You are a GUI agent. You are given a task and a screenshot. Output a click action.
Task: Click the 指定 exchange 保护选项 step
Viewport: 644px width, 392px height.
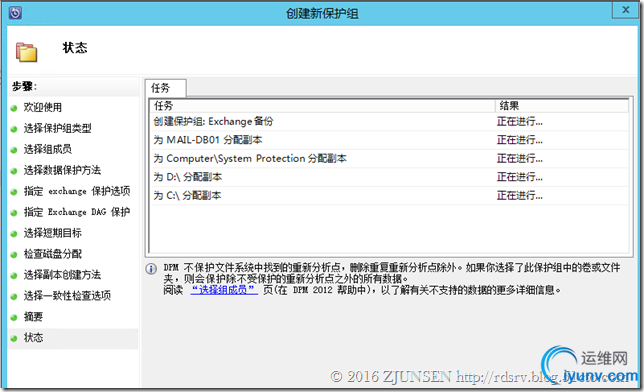tap(77, 191)
